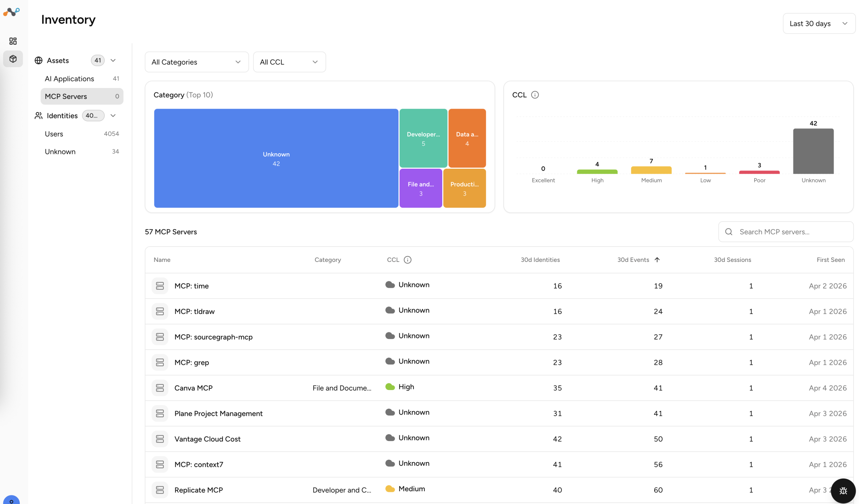859x504 pixels.
Task: Click the amber Producti... treemap tile
Action: coord(465,188)
